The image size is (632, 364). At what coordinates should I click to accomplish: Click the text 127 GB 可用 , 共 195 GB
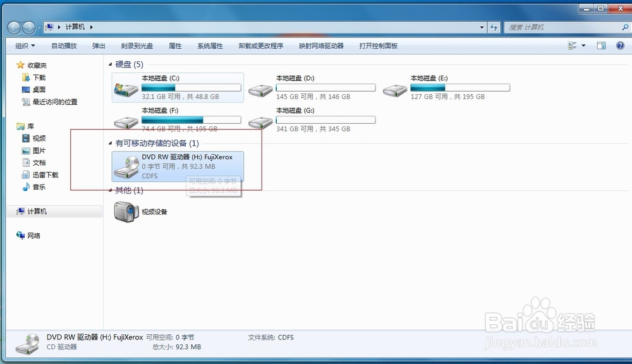point(447,97)
